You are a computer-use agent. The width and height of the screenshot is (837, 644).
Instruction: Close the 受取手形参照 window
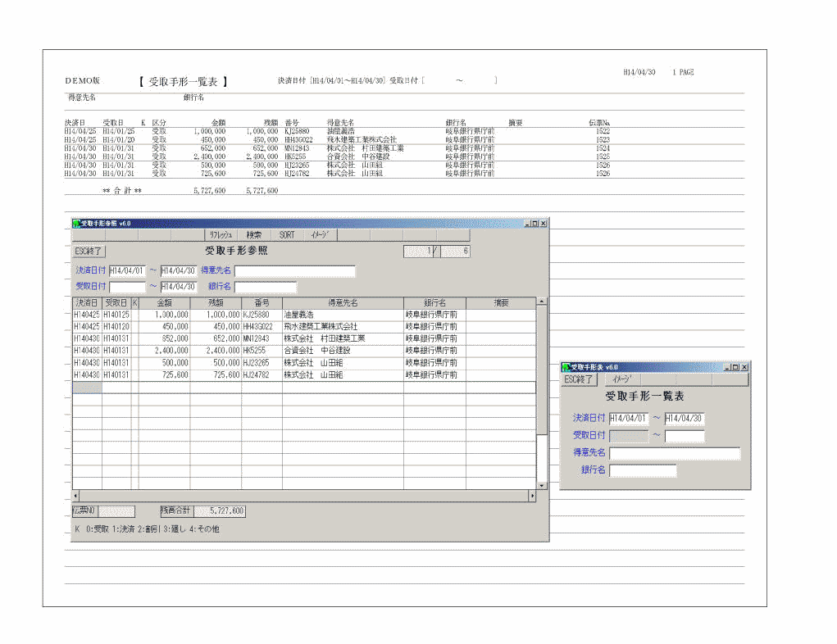(x=544, y=224)
